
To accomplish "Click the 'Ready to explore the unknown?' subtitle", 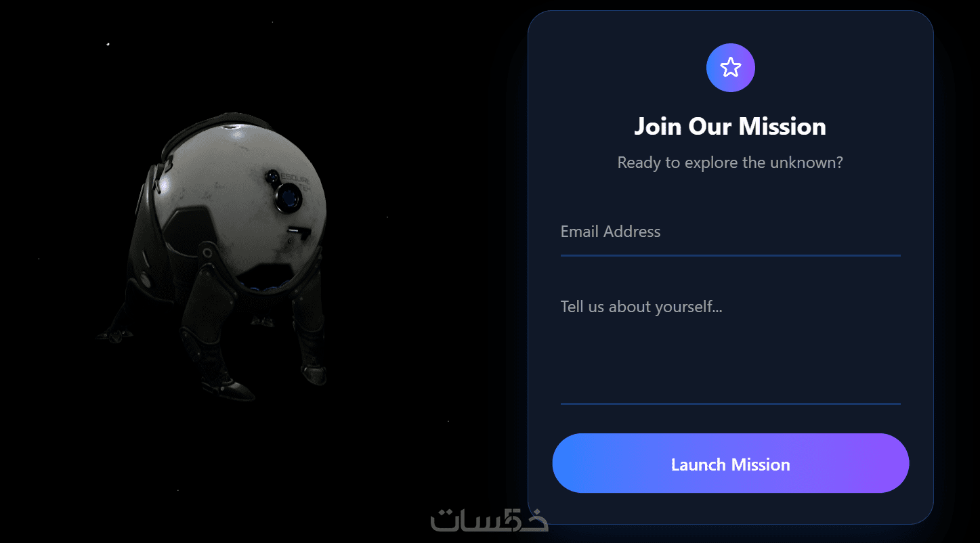I will [730, 162].
